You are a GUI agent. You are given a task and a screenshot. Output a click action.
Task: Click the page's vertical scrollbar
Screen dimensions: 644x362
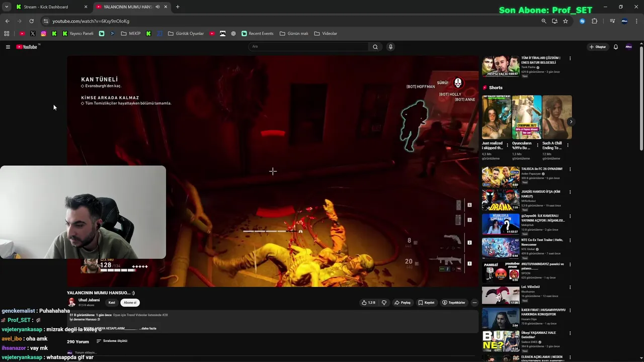[641, 98]
